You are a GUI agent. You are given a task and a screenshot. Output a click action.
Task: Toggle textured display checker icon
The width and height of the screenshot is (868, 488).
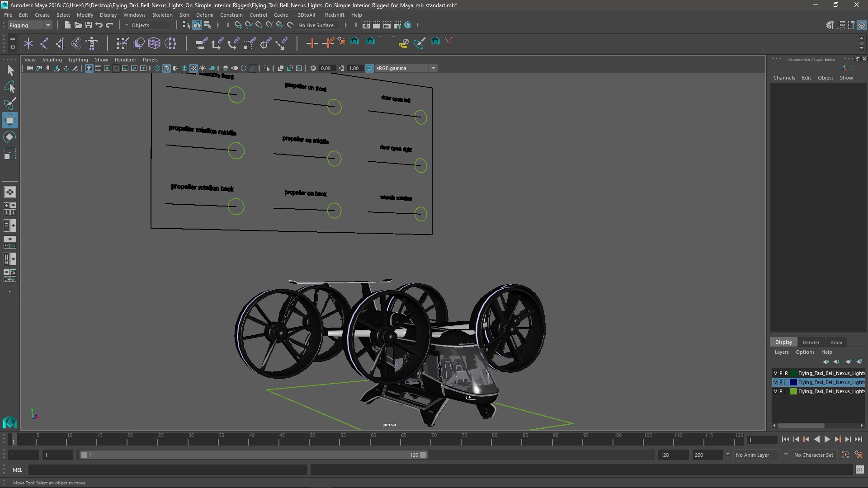pyautogui.click(x=193, y=68)
